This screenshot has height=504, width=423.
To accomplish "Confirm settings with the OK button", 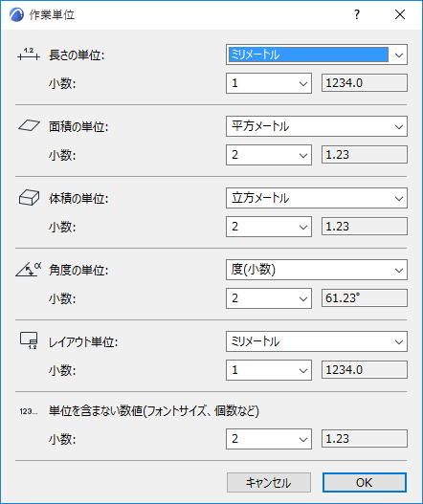I will click(x=365, y=482).
